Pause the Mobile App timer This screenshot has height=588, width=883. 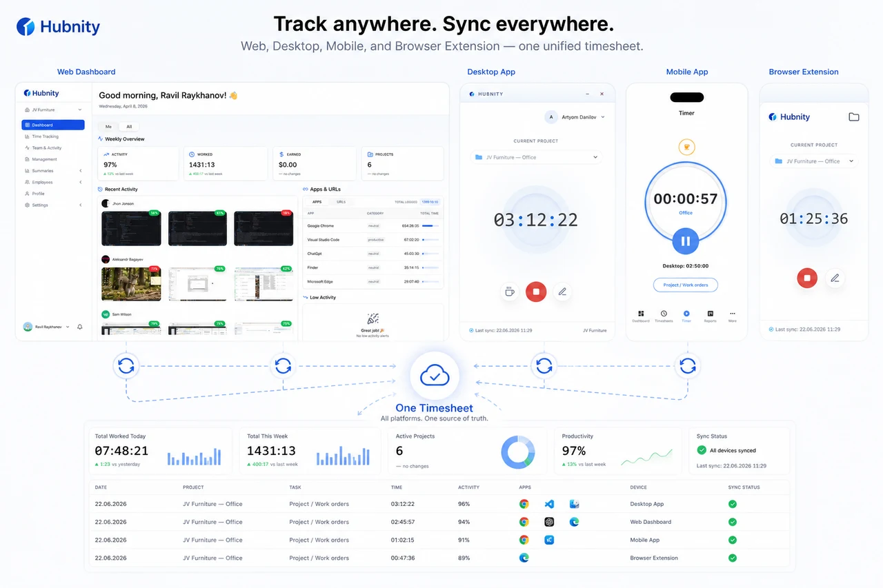tap(685, 241)
